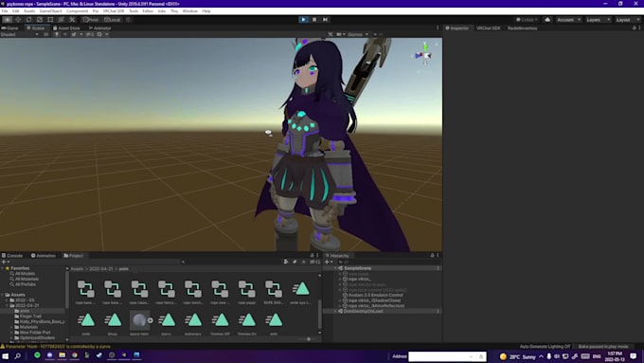This screenshot has width=644, height=363.
Task: Select the combined Transform tool
Action: [x=61, y=19]
